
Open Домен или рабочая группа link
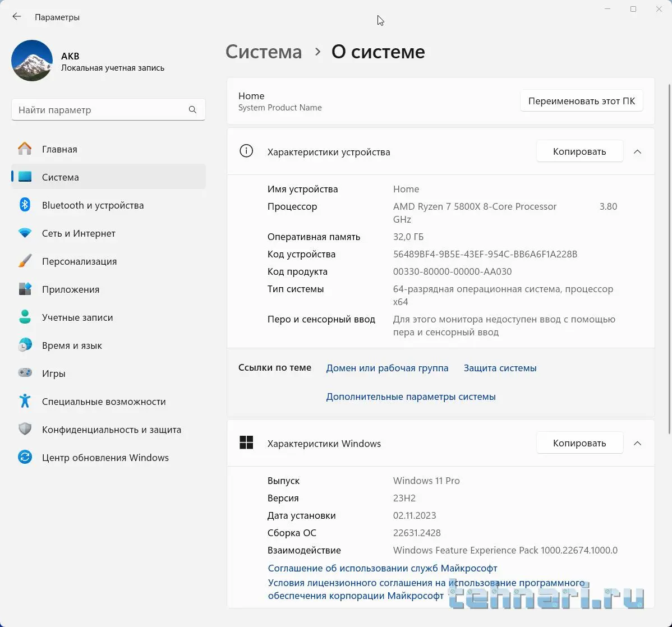(x=387, y=368)
